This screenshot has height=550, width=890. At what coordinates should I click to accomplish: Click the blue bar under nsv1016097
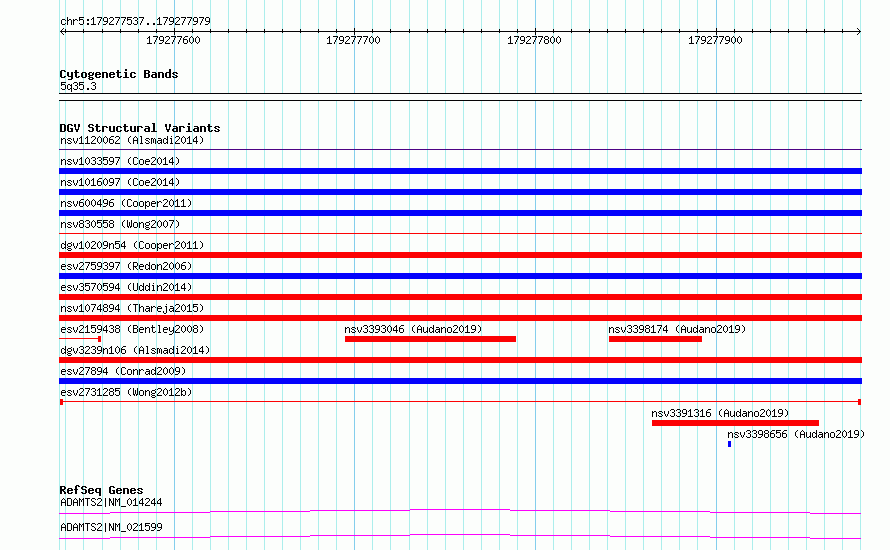click(x=460, y=192)
